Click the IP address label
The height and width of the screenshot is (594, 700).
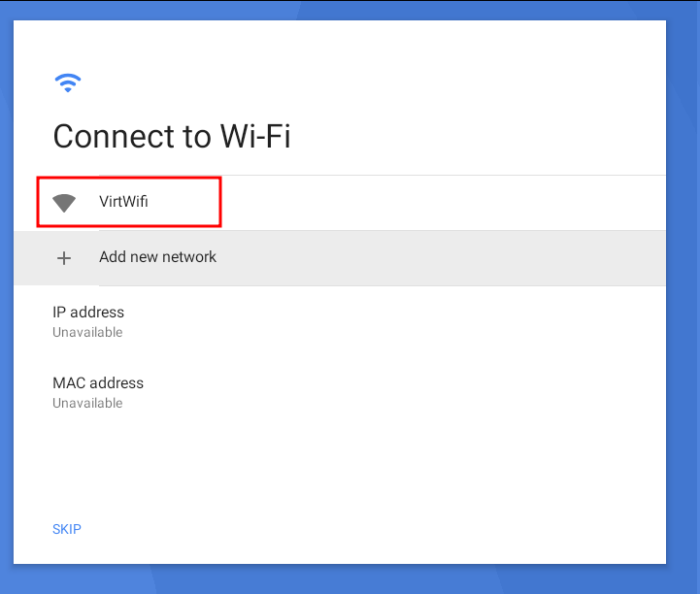[88, 312]
